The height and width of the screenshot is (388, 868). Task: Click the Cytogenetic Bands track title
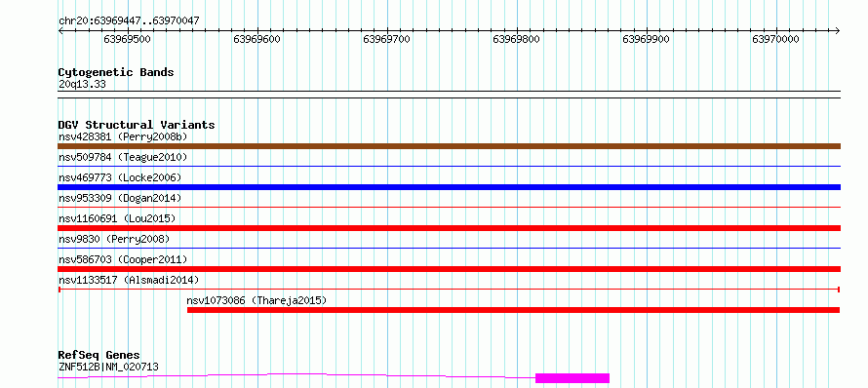pyautogui.click(x=116, y=72)
